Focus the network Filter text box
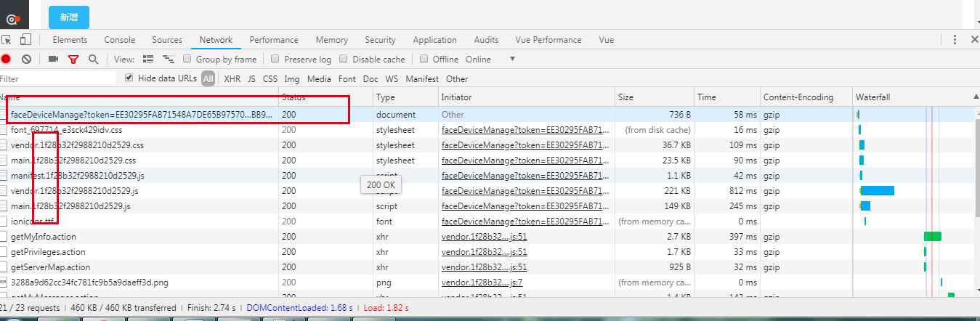Viewport: 980px width, 321px height. 57,78
